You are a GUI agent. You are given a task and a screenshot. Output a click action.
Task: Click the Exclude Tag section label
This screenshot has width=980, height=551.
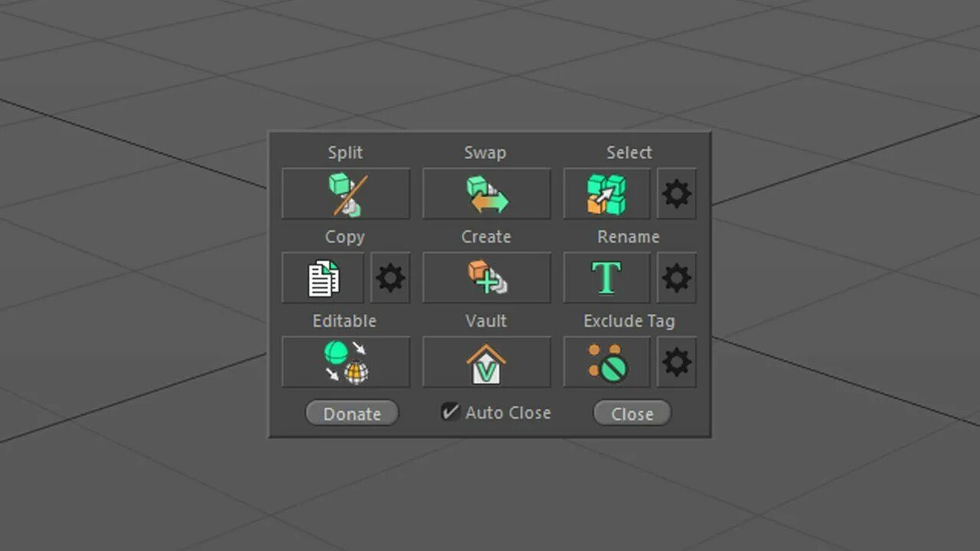click(x=629, y=321)
